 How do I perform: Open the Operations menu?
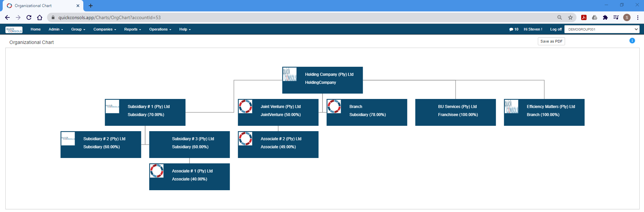(160, 30)
